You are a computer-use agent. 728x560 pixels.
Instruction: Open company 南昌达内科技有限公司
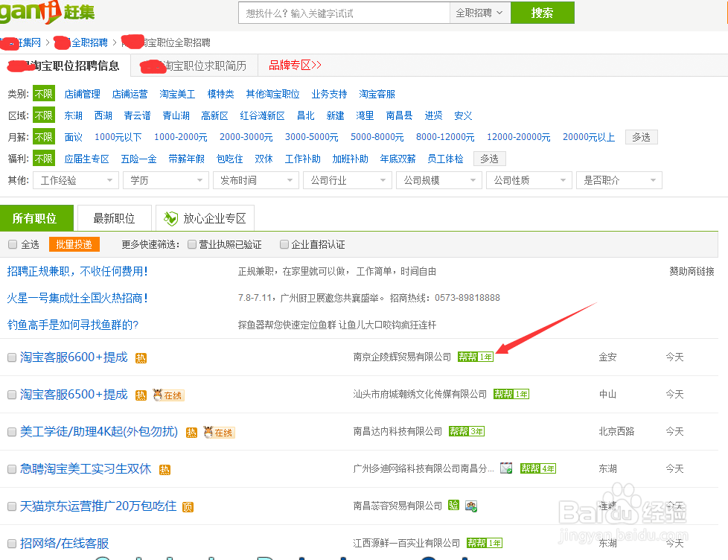pos(397,431)
